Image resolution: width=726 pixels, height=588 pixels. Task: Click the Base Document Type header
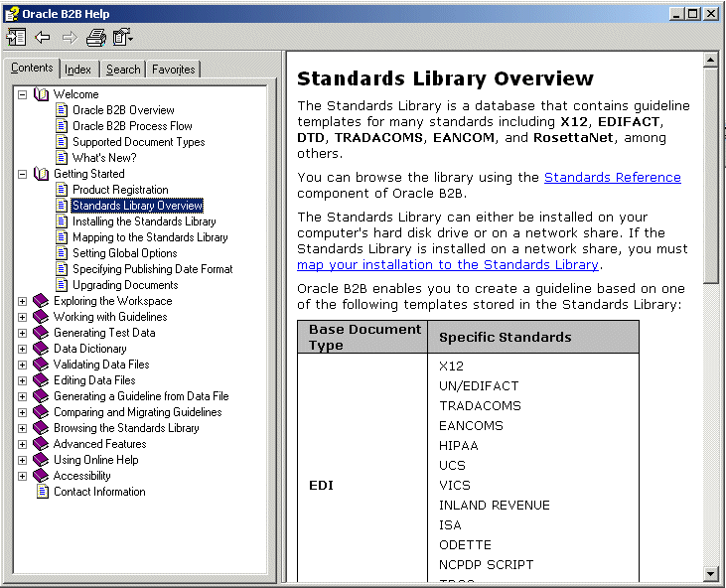pos(364,337)
